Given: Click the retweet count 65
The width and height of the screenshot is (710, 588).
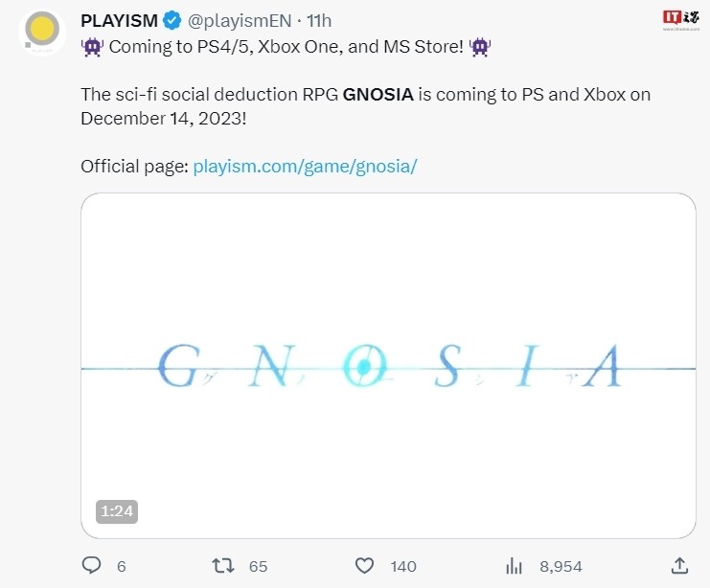Looking at the screenshot, I should 258,566.
